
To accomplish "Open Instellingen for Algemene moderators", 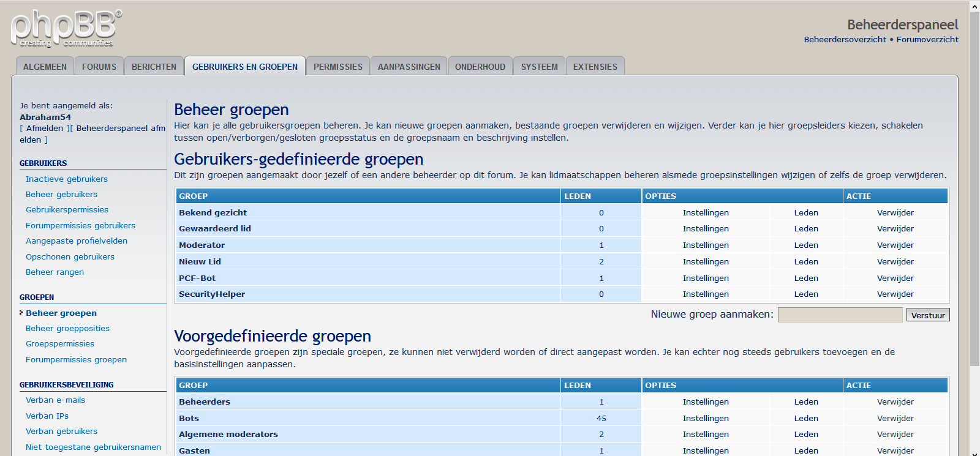I will coord(706,434).
